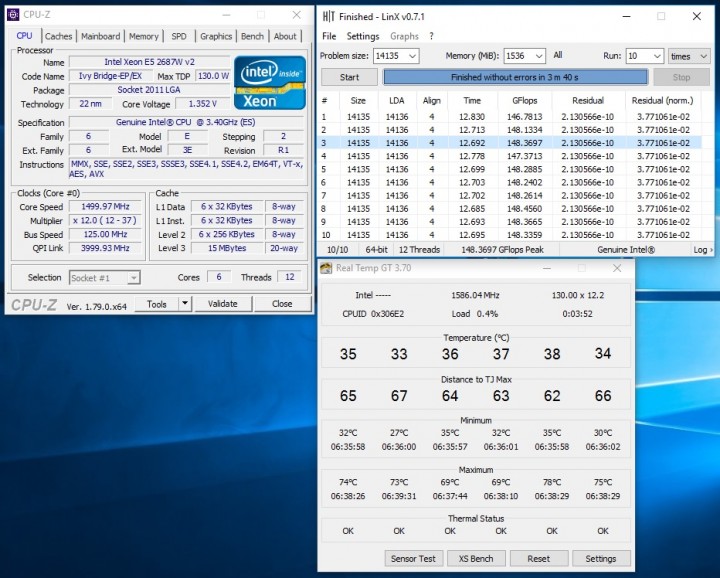Switch to the Bench tab in CPU-Z
The height and width of the screenshot is (578, 720).
253,36
